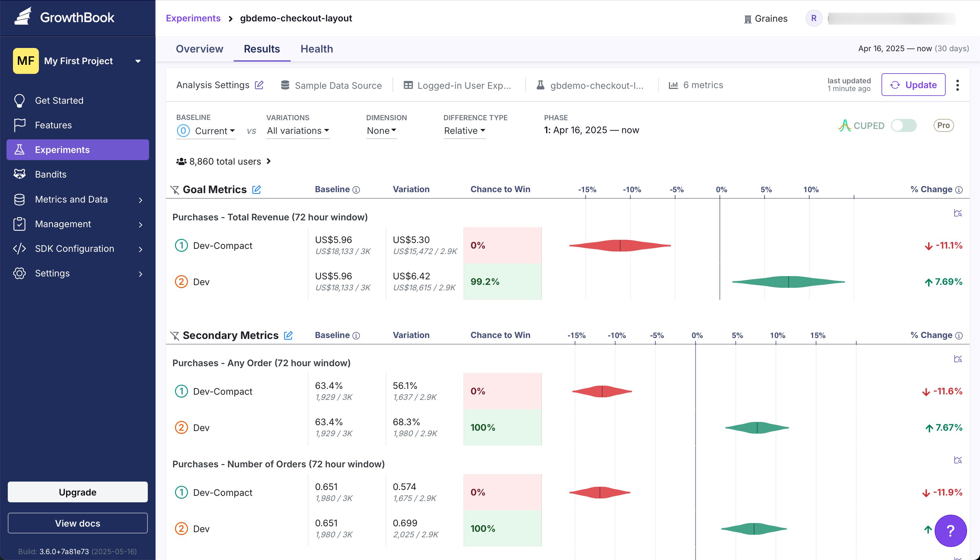
Task: Click green Dev Any Order violin plot
Action: [757, 428]
